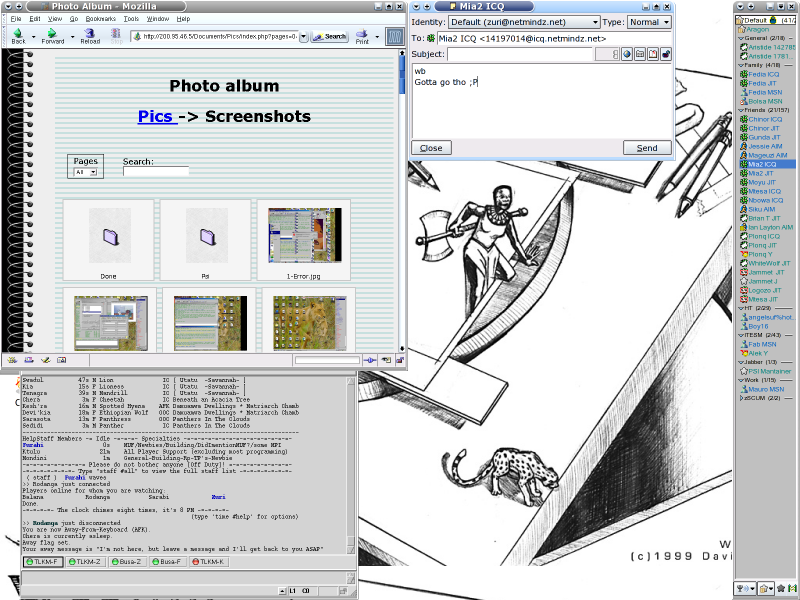
Task: Open the Tools menu in Mozilla
Action: coord(131,19)
